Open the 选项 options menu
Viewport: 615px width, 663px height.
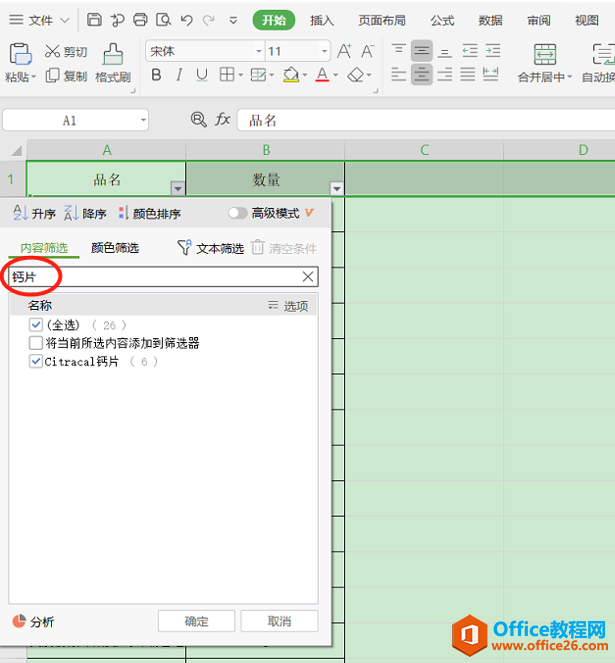point(288,305)
